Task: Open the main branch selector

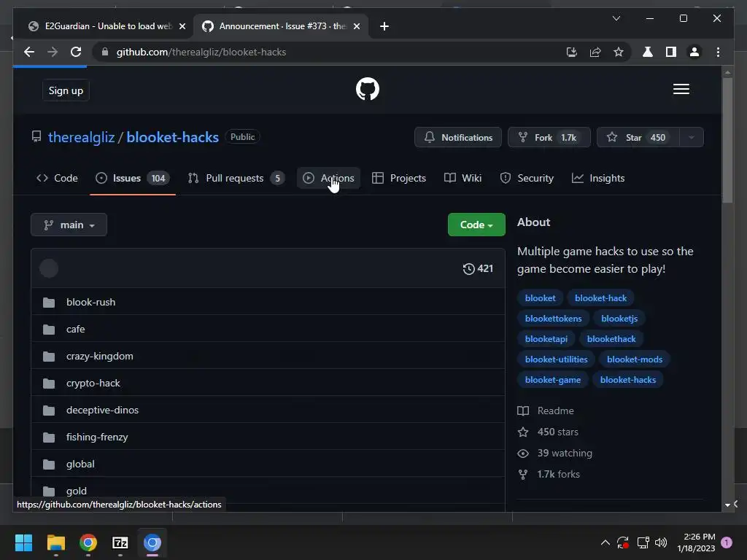Action: click(69, 225)
